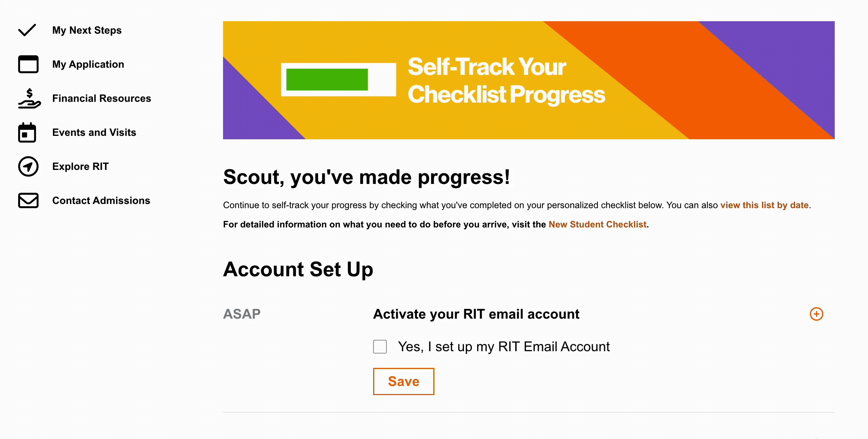This screenshot has height=439, width=868.
Task: Visit the New Student Checklist link
Action: pyautogui.click(x=597, y=224)
